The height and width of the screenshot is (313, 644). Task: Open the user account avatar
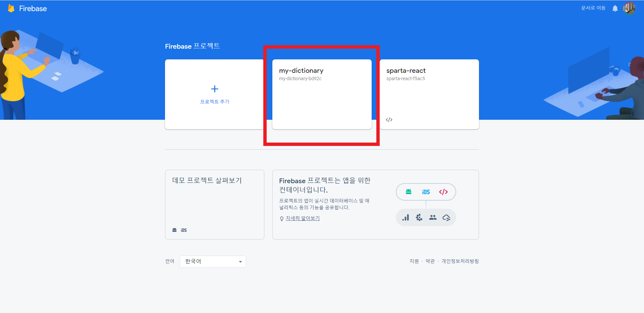click(629, 8)
